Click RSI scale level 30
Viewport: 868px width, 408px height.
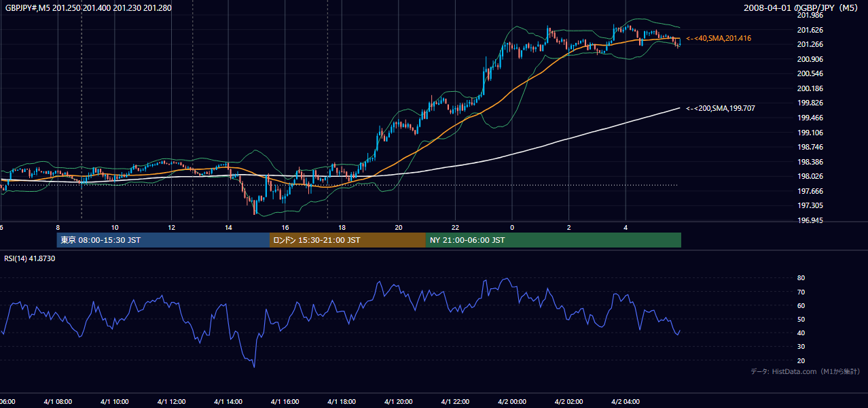[801, 347]
